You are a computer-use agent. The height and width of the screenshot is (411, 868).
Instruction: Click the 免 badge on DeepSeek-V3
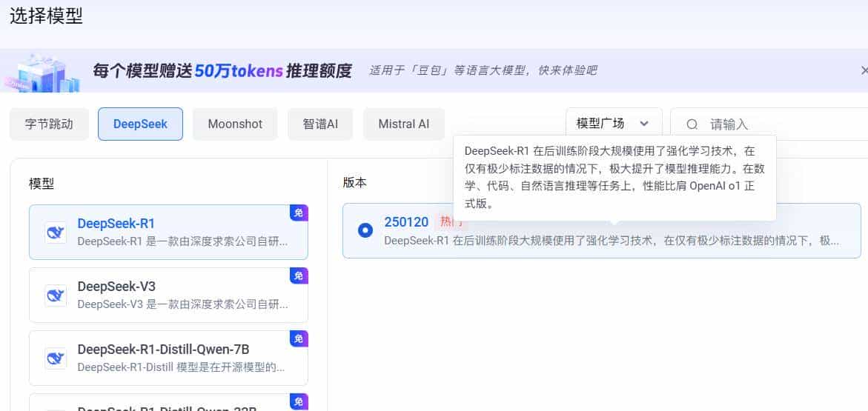click(299, 276)
